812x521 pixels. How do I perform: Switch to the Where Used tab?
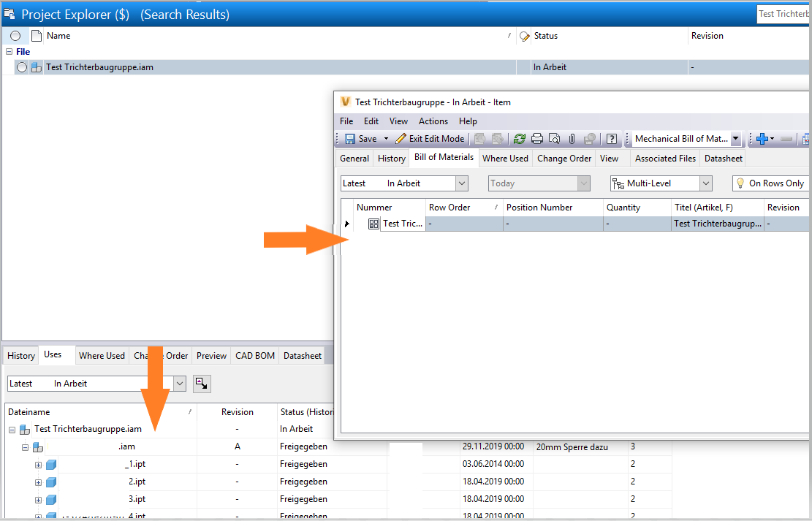(x=505, y=158)
